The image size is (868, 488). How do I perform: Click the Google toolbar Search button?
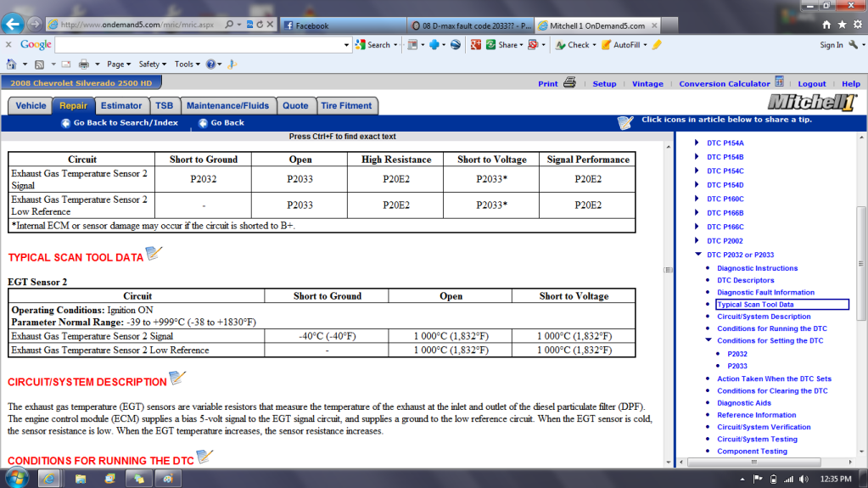377,45
